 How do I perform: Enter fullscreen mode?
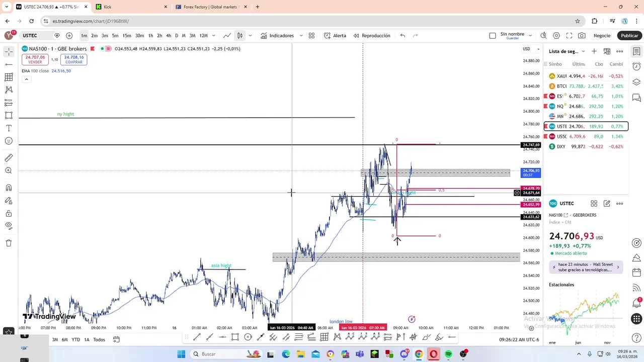pos(569,36)
